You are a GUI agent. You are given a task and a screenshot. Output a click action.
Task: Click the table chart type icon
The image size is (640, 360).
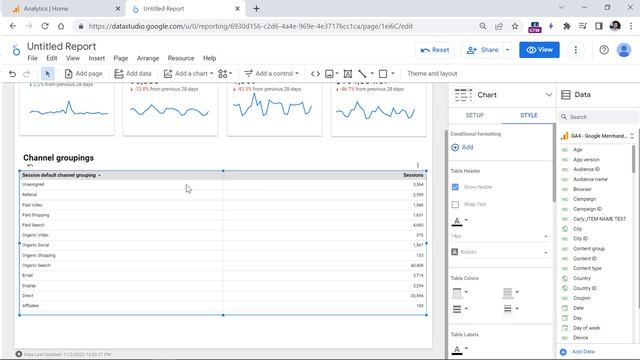463,95
